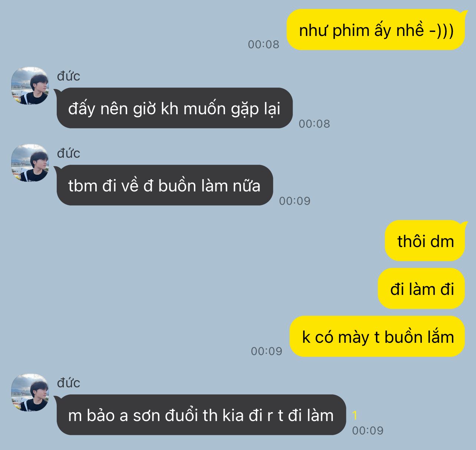Tap the yellow 'thôi dm' bubble
Viewport: 476px width, 450px height.
[425, 241]
